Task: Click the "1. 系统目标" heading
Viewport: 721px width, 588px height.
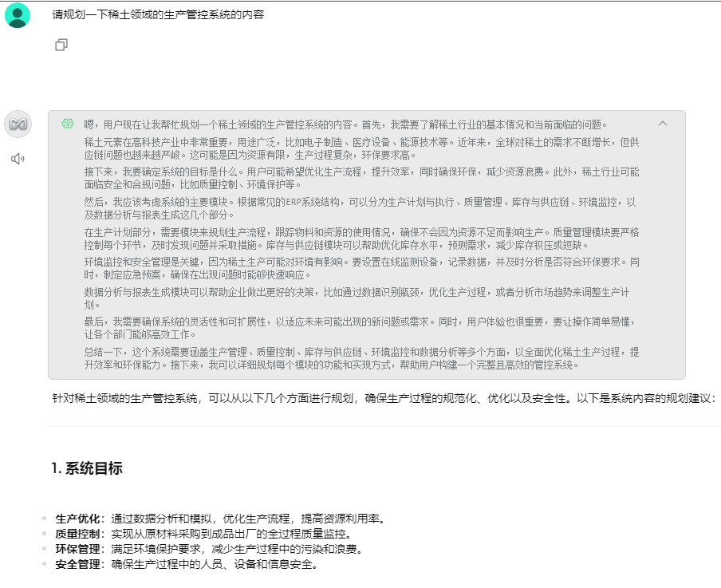Action: (x=87, y=468)
